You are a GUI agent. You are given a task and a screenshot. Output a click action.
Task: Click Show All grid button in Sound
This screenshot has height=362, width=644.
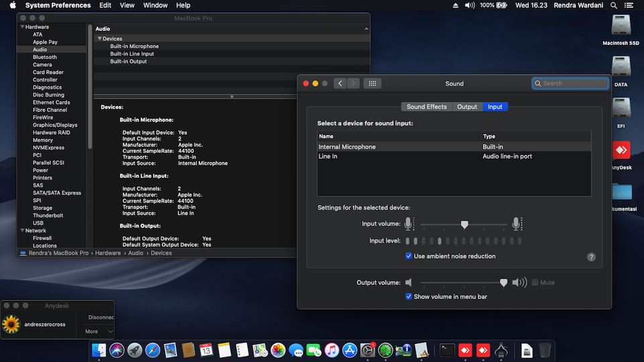coord(372,83)
